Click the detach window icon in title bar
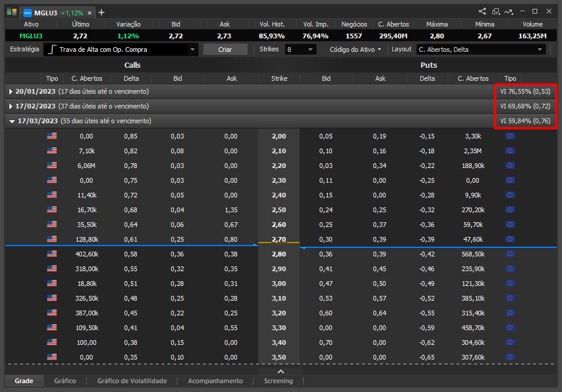Image resolution: width=562 pixels, height=392 pixels. 496,11
